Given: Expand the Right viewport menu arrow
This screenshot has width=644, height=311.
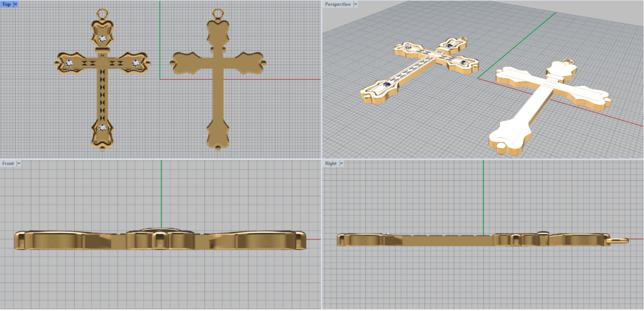Looking at the screenshot, I should coord(341,164).
